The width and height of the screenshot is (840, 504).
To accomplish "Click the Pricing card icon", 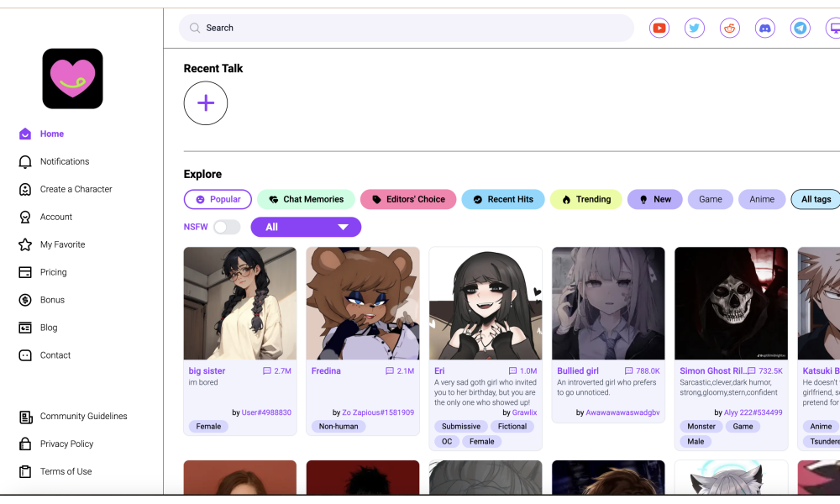I will pyautogui.click(x=25, y=272).
